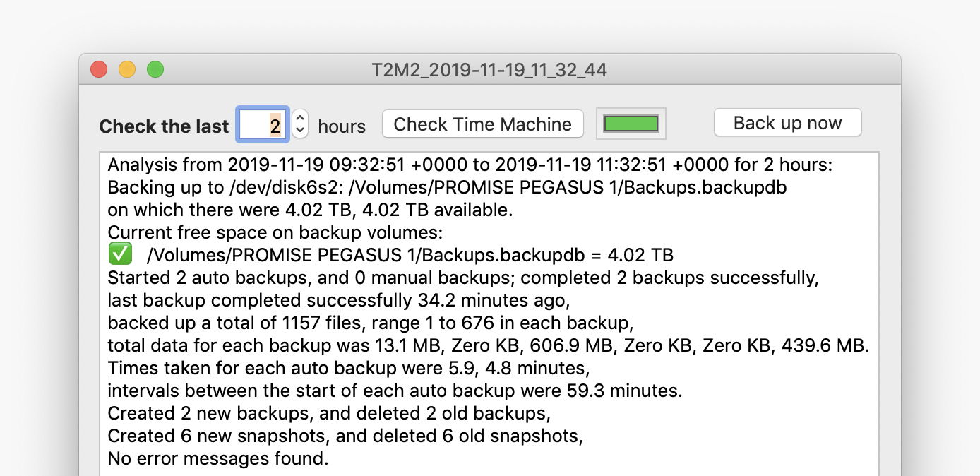Click the "Times taken for each auto backup" line

[x=347, y=368]
